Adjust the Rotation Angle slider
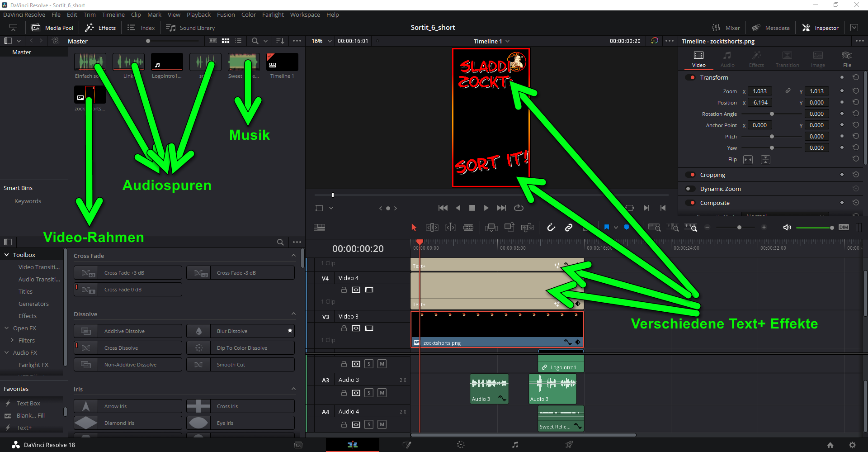This screenshot has height=452, width=868. (772, 114)
